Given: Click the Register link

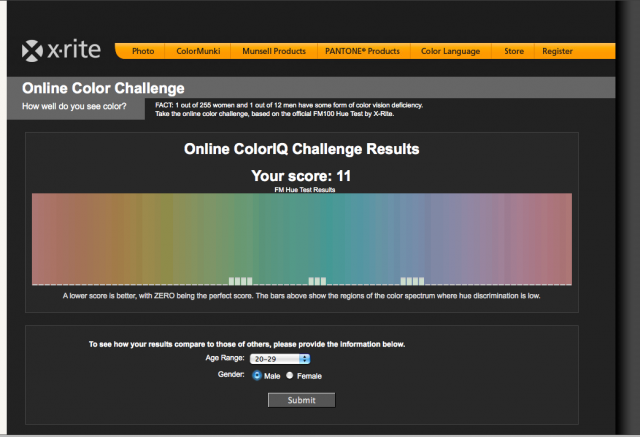Looking at the screenshot, I should click(557, 51).
